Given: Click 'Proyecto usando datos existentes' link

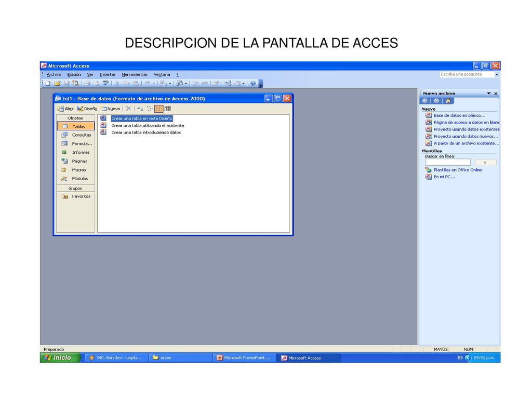Looking at the screenshot, I should point(466,129).
